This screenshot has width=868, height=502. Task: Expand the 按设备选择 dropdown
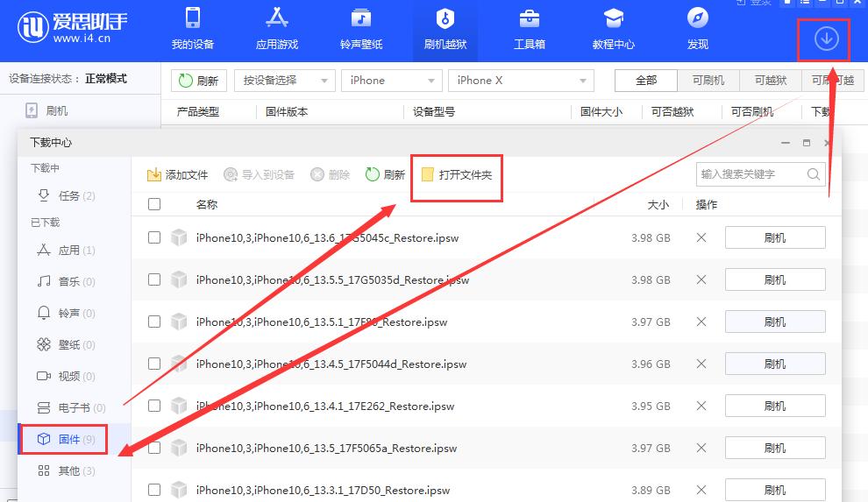tap(285, 81)
